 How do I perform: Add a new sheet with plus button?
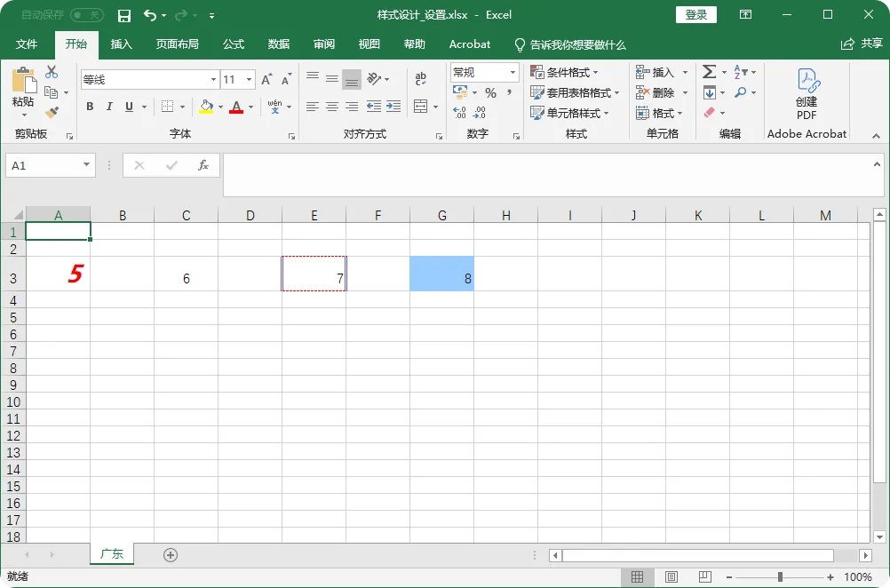pyautogui.click(x=171, y=555)
